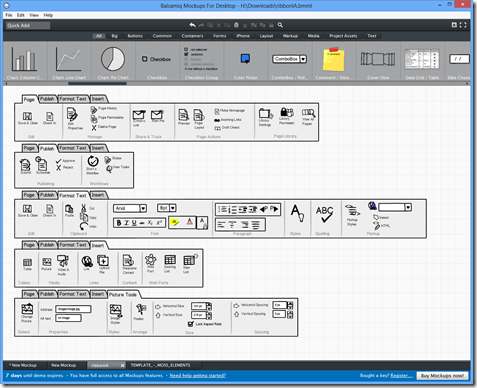Click into the Quick Add field
The image size is (477, 388).
[x=28, y=25]
